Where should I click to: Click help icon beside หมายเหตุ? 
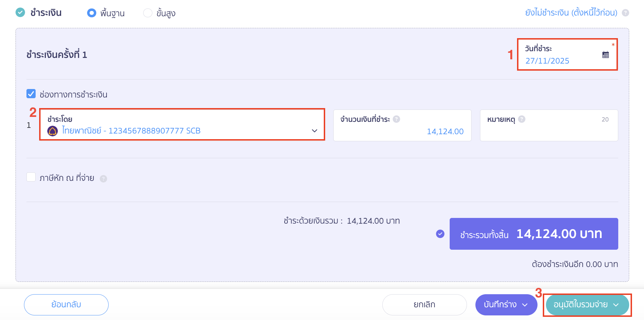pos(522,119)
